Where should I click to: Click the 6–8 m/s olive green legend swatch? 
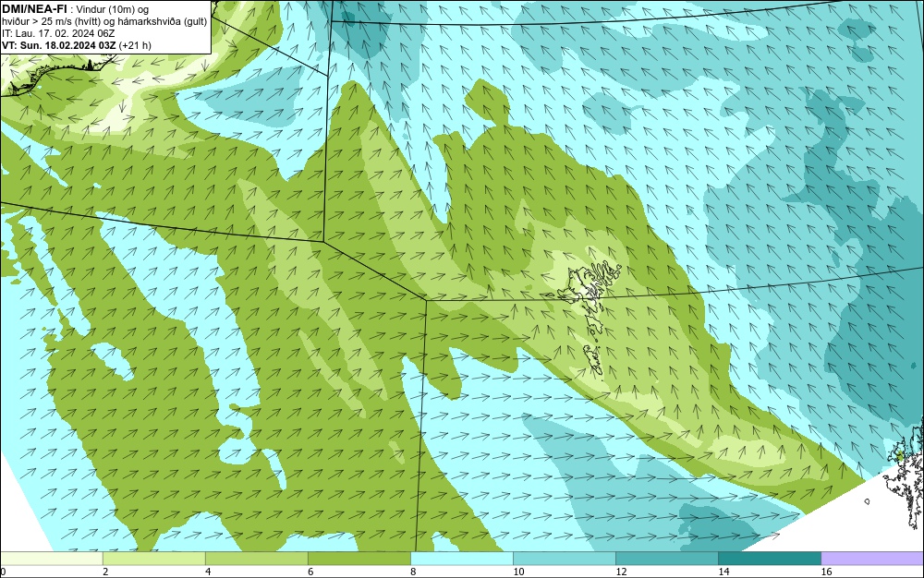coord(359,558)
